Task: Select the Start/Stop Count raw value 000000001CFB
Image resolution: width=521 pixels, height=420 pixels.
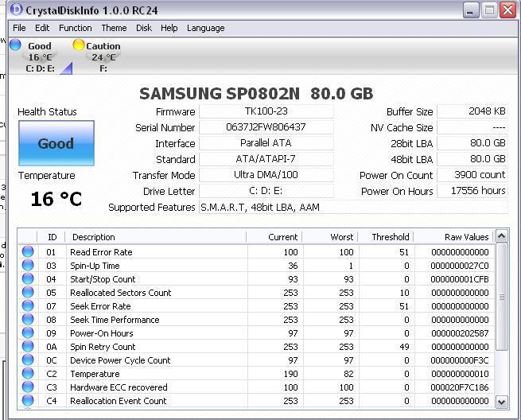Action: tap(460, 279)
